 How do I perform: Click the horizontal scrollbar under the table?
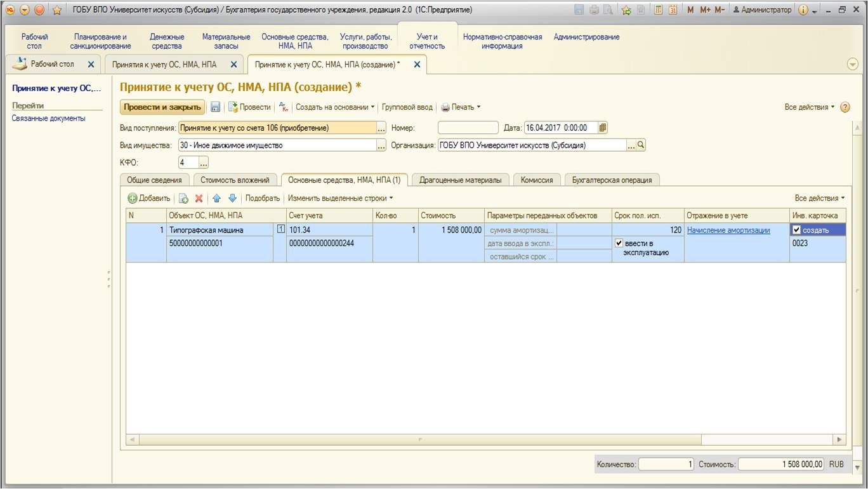[419, 439]
